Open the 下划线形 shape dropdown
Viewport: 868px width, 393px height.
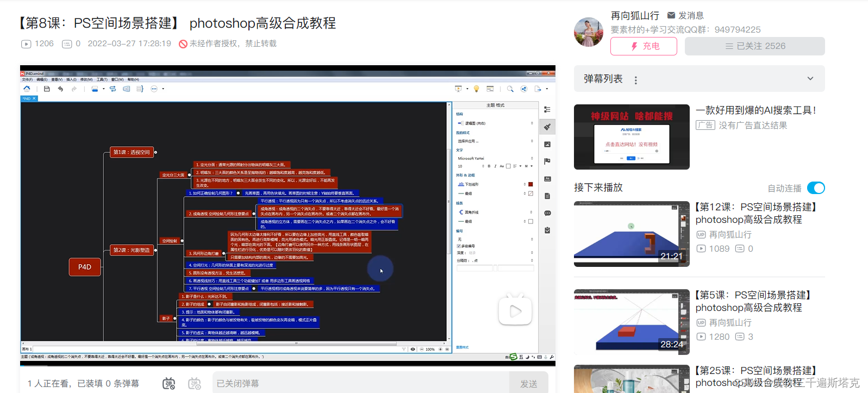(x=491, y=184)
